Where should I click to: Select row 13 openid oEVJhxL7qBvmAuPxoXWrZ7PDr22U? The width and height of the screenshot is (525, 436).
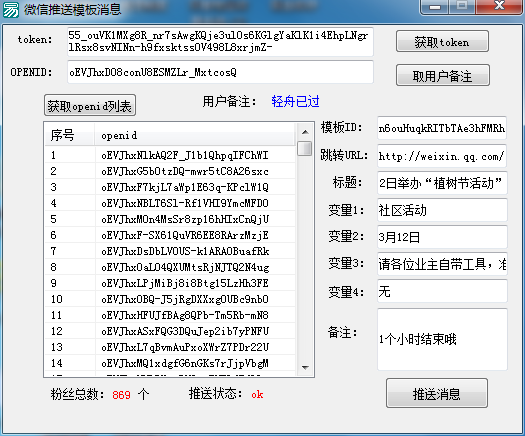click(x=170, y=347)
